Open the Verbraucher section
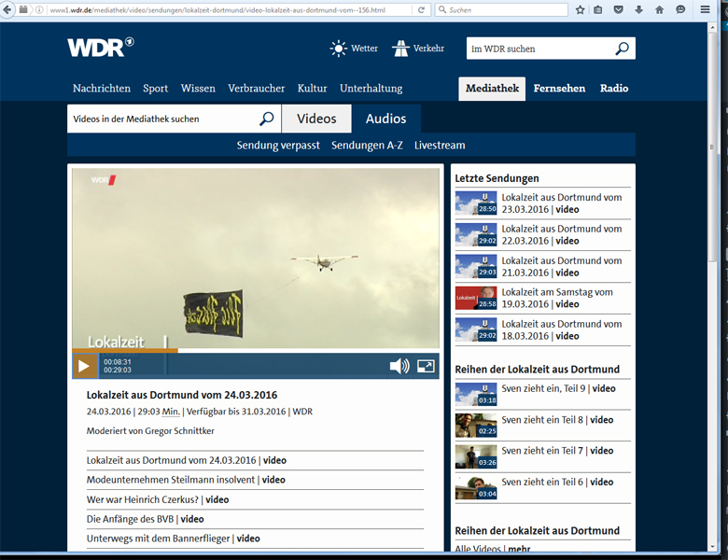 [x=257, y=89]
